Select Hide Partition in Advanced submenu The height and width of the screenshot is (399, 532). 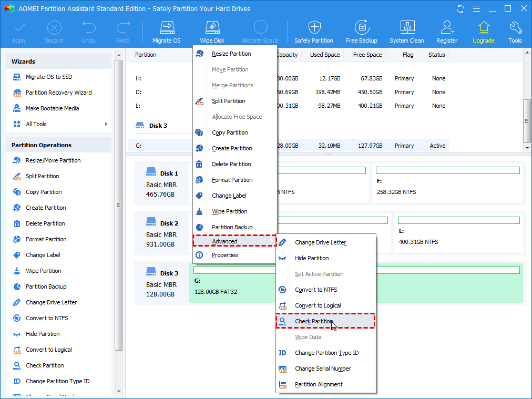point(326,258)
